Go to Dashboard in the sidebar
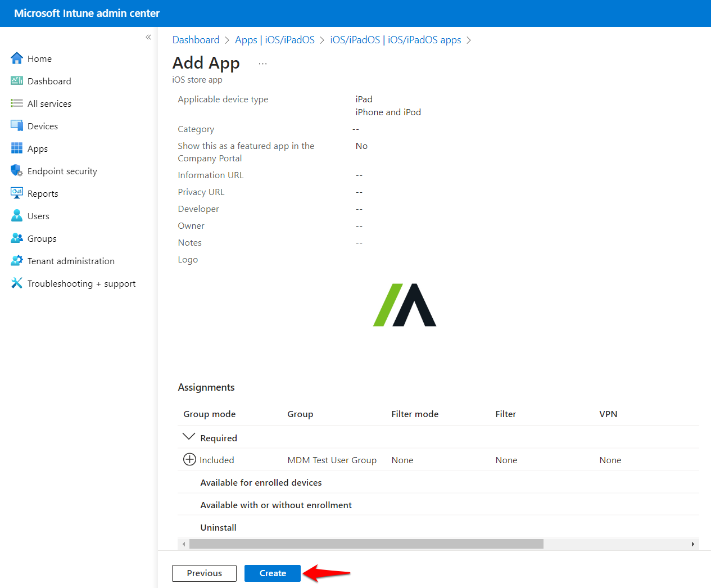 coord(49,81)
